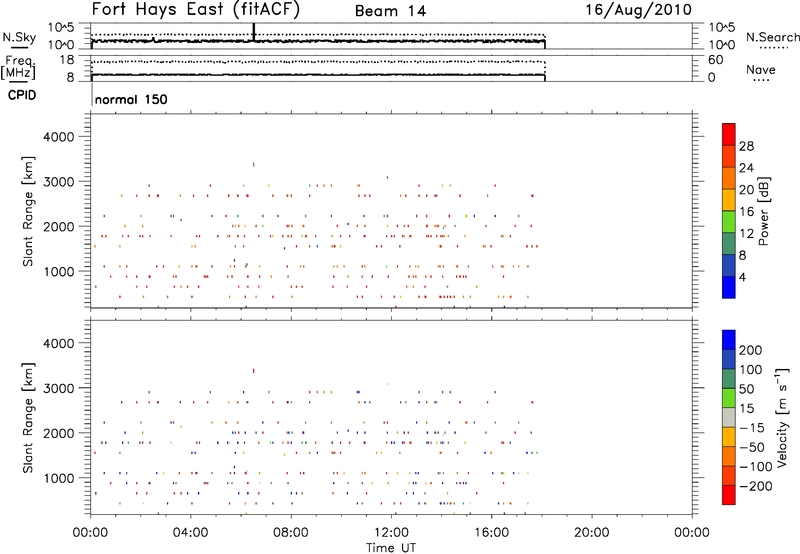Click the '50' label on the Velocity colorbar

746,389
